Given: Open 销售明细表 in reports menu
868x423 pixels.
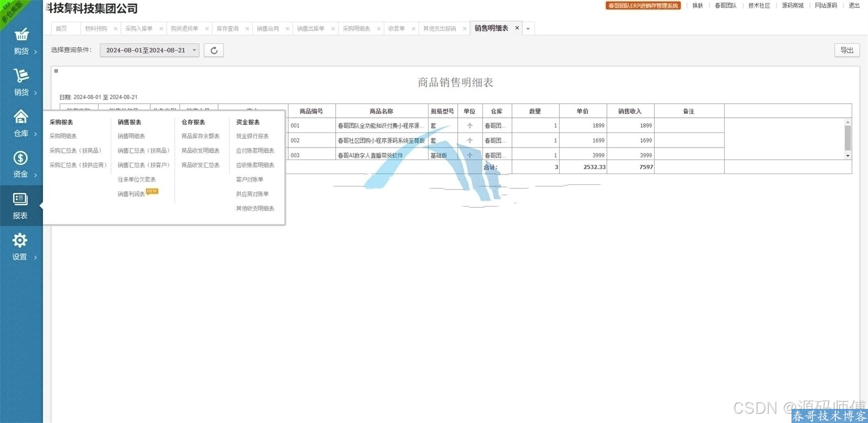Looking at the screenshot, I should coord(131,136).
